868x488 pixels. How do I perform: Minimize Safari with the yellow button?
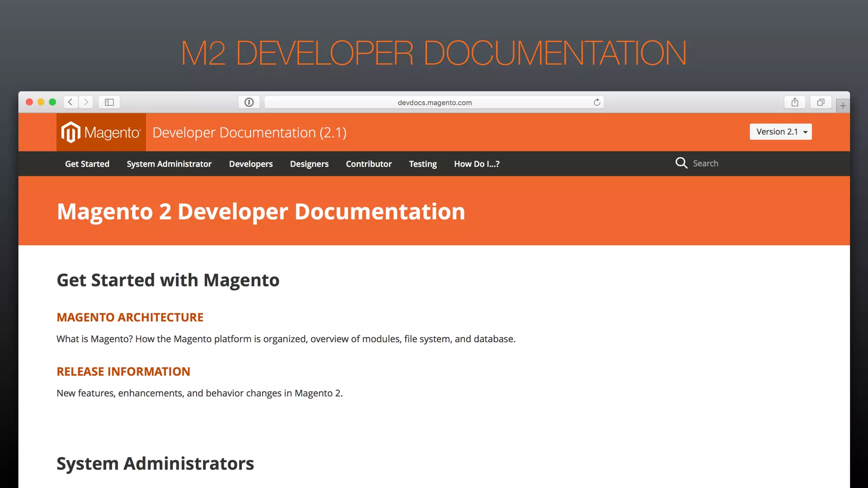(x=41, y=102)
